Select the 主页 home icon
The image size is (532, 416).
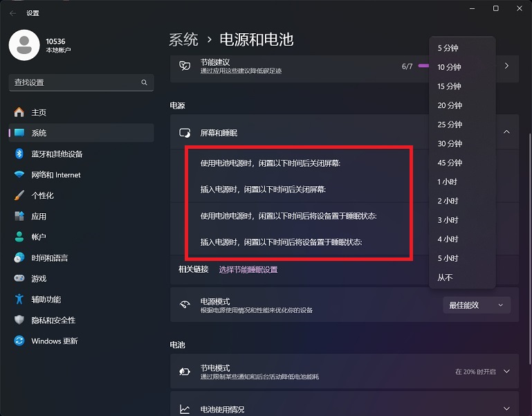point(19,112)
